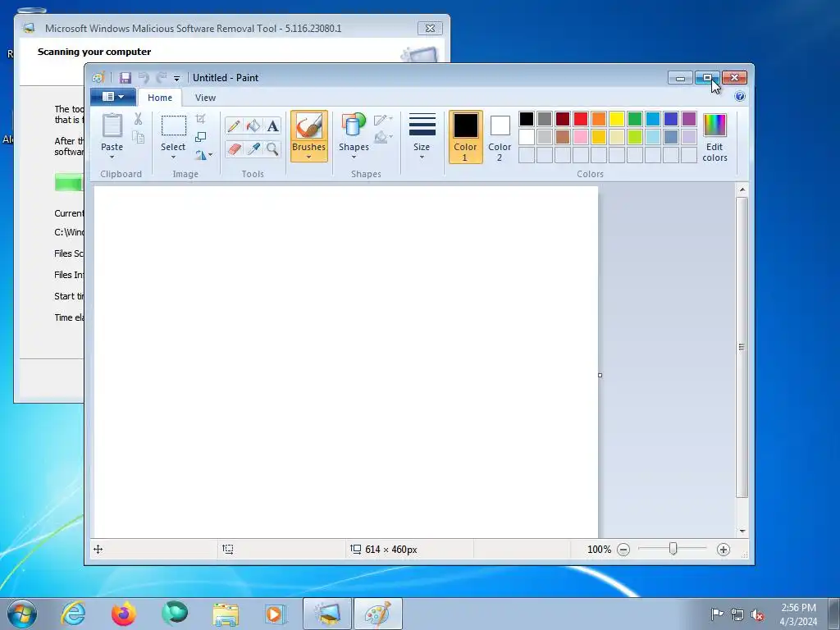Click the Paste clipboard icon

coord(112,126)
